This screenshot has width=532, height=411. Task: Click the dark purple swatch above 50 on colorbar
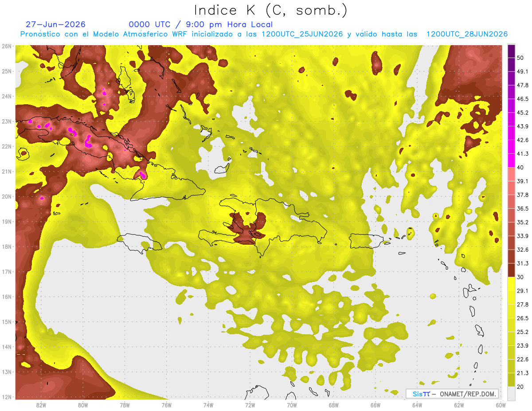coord(511,51)
